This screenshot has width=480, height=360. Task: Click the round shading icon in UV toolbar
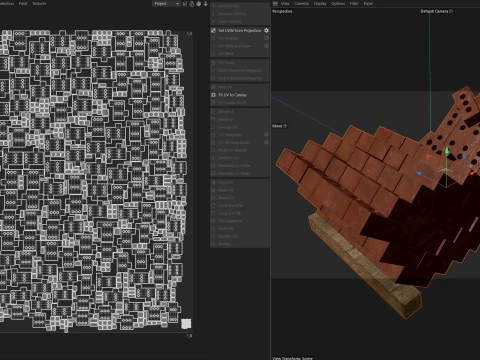pos(199,4)
